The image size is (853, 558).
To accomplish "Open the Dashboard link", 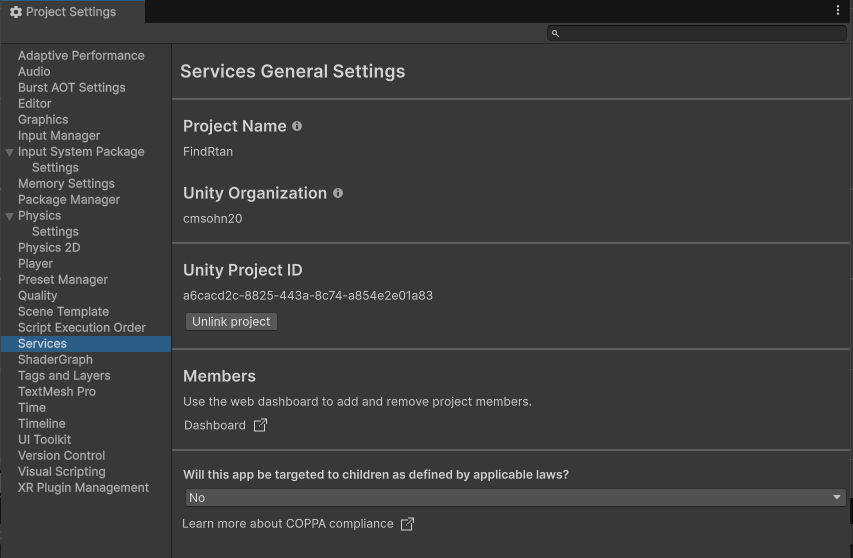I will pos(215,425).
